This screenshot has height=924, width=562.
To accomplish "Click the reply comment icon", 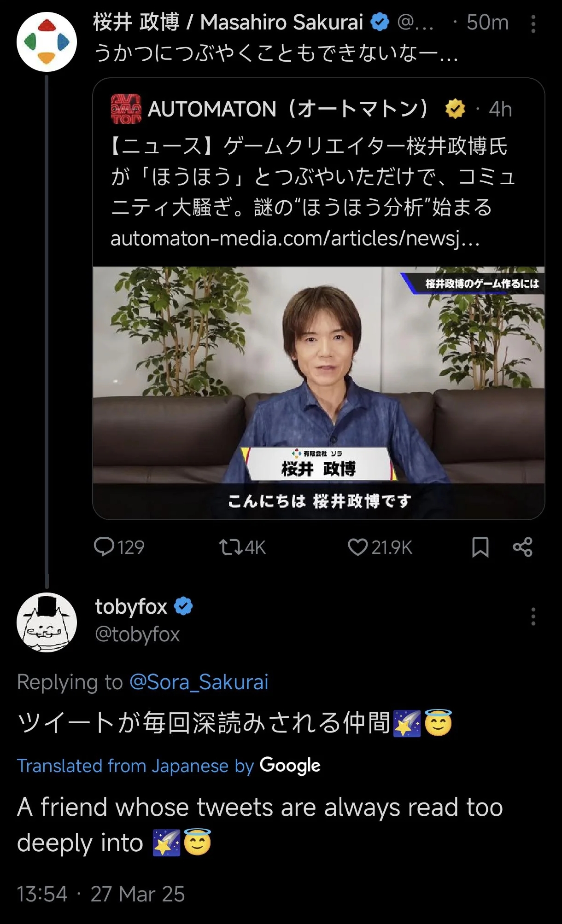I will point(104,547).
